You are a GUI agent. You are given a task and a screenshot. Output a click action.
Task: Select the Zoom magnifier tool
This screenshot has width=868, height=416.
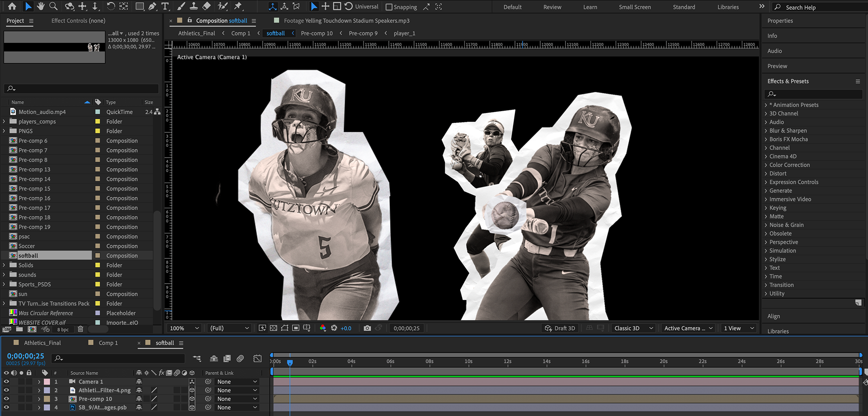click(x=53, y=6)
